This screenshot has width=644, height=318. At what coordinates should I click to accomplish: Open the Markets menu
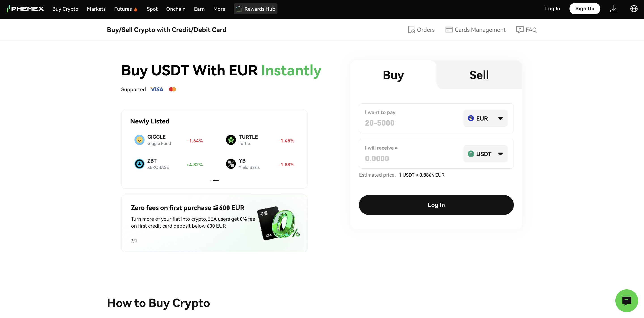coord(96,9)
